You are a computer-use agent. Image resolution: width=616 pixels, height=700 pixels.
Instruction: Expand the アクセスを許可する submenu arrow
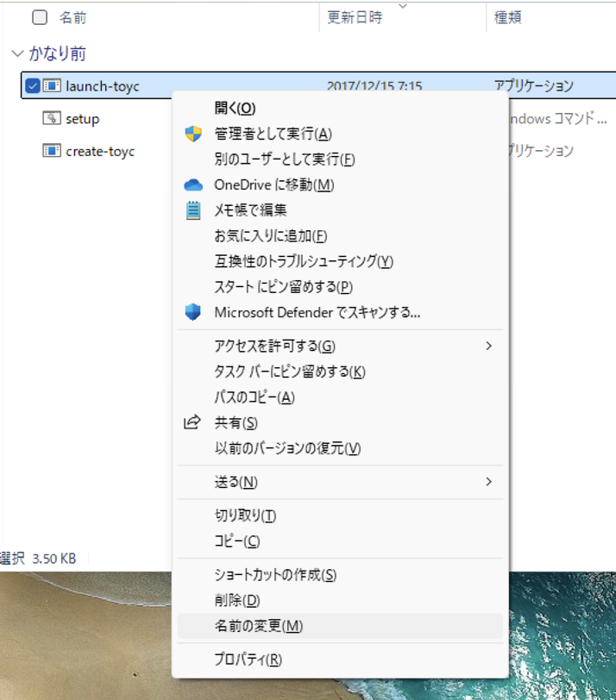(488, 346)
